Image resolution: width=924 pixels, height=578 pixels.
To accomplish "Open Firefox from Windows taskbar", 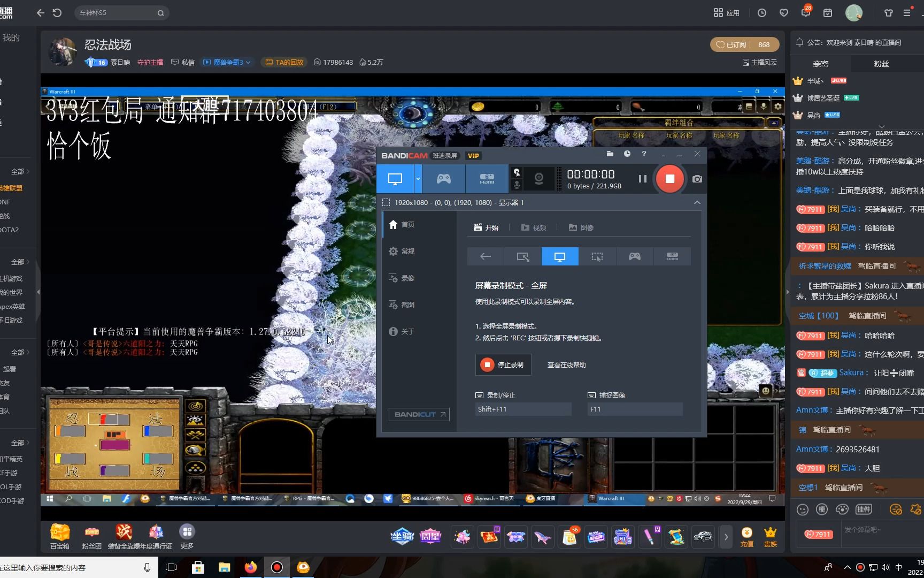I will [x=250, y=567].
